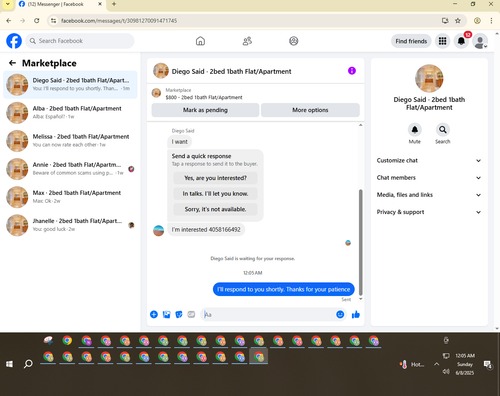Open Melissa 2bed 1bath conversation
The width and height of the screenshot is (500, 396).
coord(70,141)
